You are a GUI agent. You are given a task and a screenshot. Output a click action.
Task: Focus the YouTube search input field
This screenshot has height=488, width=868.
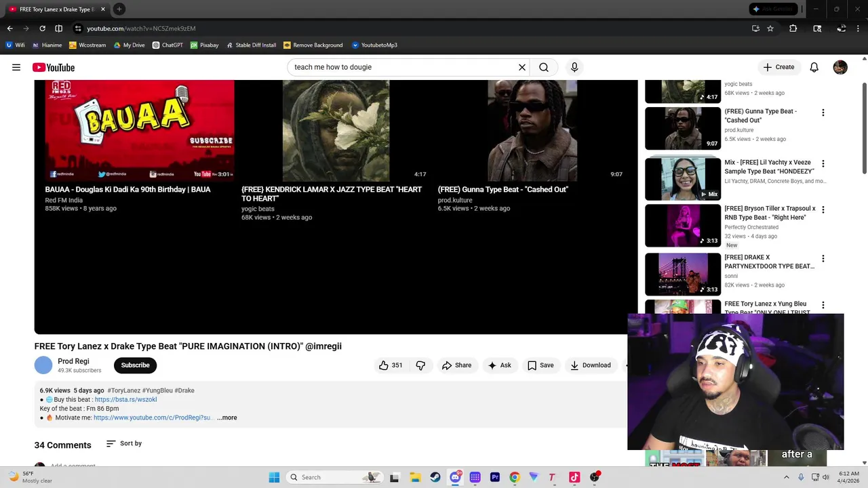point(403,67)
